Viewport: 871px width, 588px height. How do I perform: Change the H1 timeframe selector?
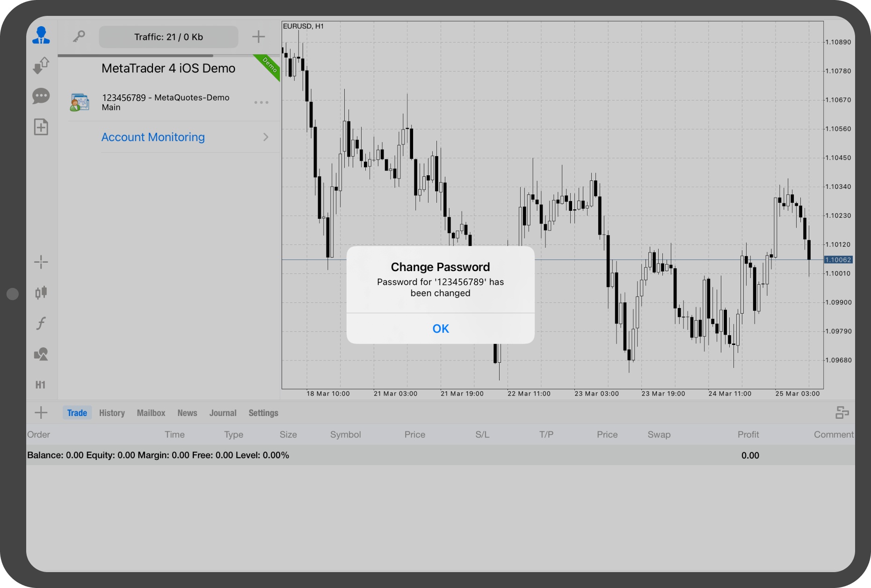pos(41,385)
